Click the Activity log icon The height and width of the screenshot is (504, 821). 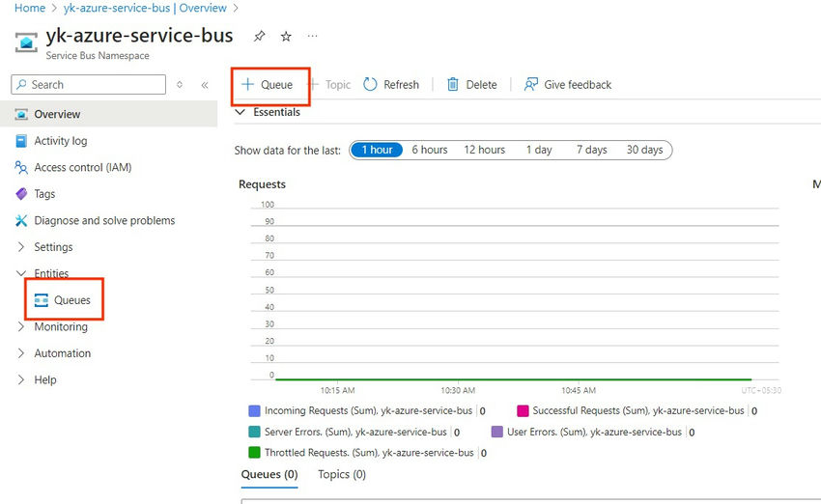coord(21,141)
